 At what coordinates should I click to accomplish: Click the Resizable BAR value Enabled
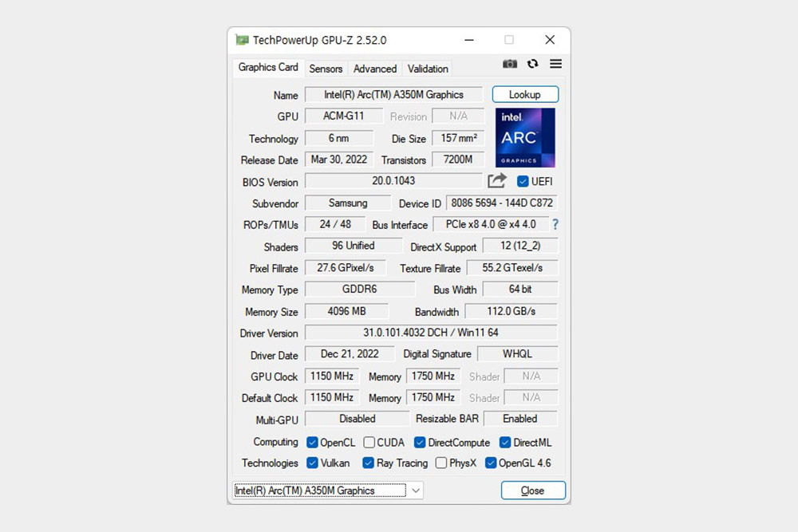(x=520, y=419)
